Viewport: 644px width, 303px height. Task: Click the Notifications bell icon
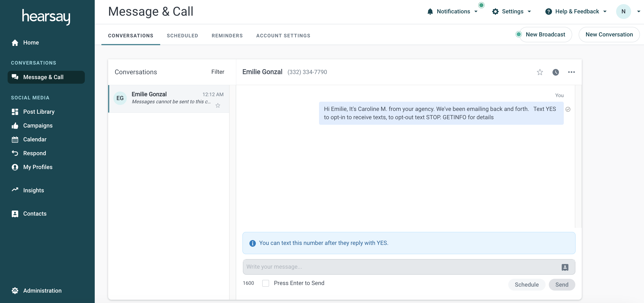coord(430,12)
